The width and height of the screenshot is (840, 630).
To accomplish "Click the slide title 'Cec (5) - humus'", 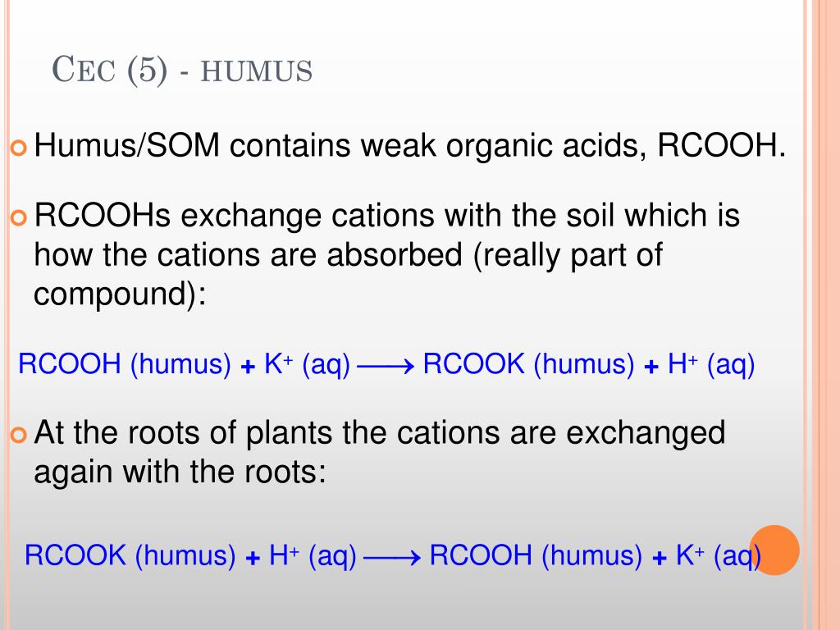I will coord(182,70).
